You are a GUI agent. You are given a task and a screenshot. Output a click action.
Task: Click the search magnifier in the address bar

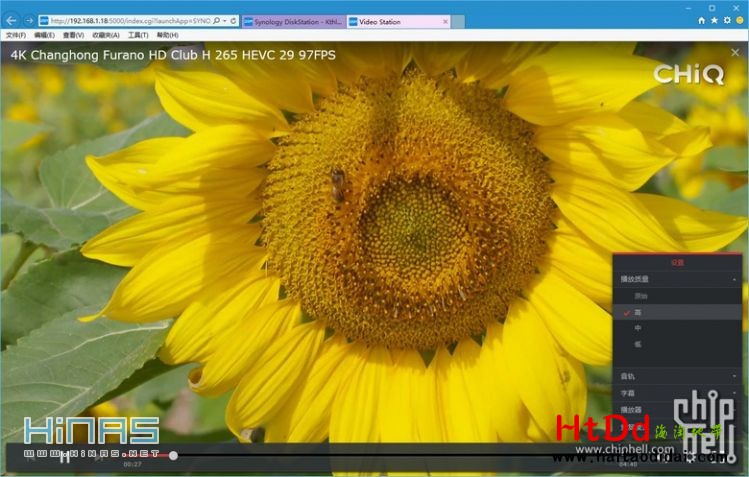click(x=216, y=21)
